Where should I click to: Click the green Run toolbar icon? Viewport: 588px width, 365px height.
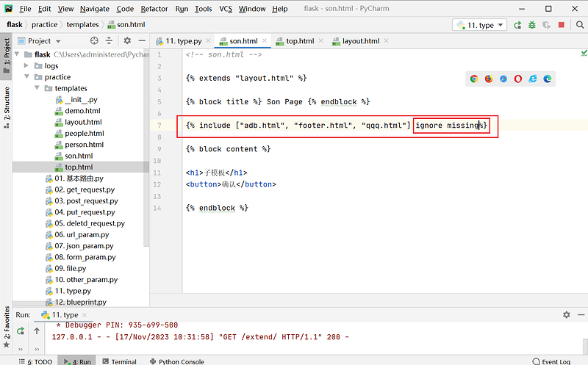[517, 25]
